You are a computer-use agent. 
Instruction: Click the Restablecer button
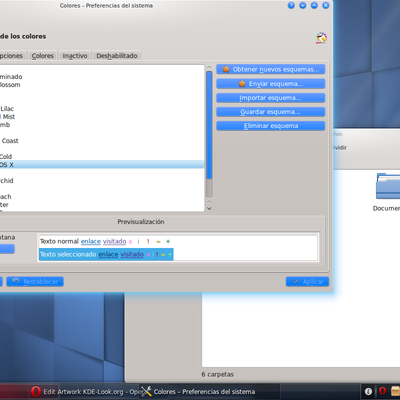[35, 282]
